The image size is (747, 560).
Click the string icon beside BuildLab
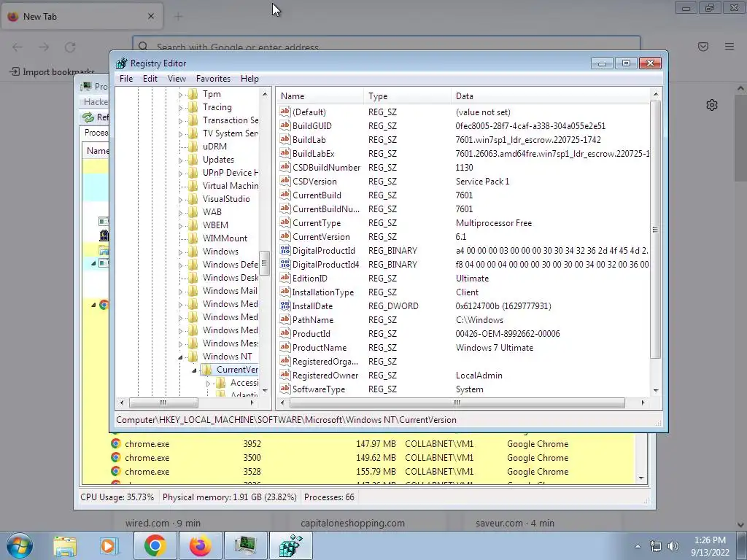click(x=285, y=139)
